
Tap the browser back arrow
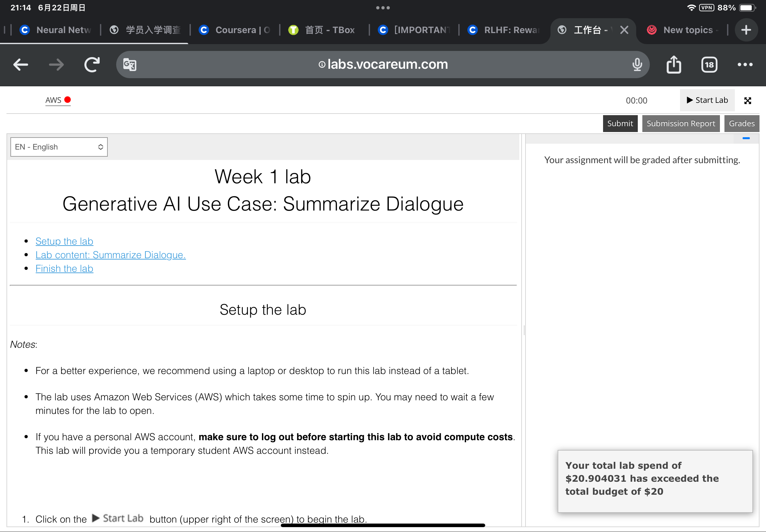coord(21,65)
